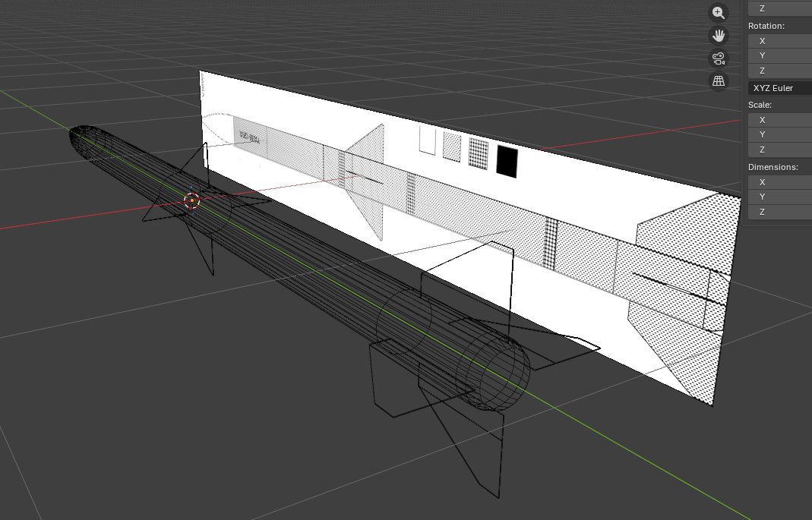This screenshot has height=520, width=812.
Task: Click the Dimensions X field
Action: click(x=780, y=181)
